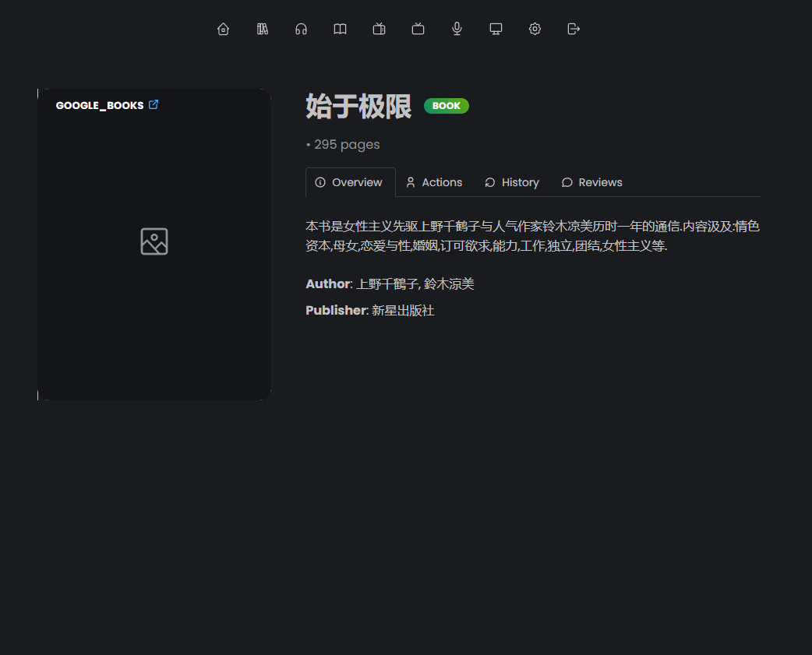Screen dimensions: 812x655
Task: Go to the home page icon
Action: coord(224,29)
